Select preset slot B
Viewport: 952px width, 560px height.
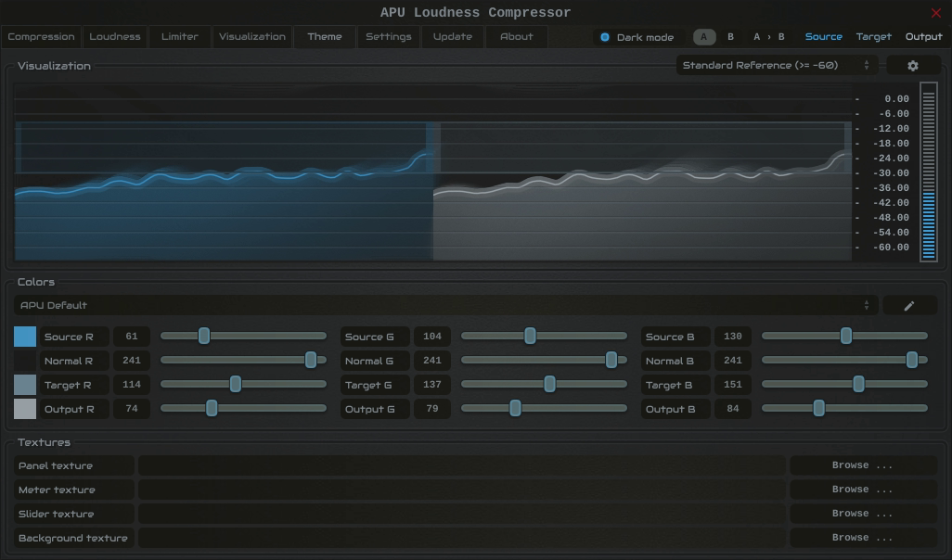pos(730,37)
